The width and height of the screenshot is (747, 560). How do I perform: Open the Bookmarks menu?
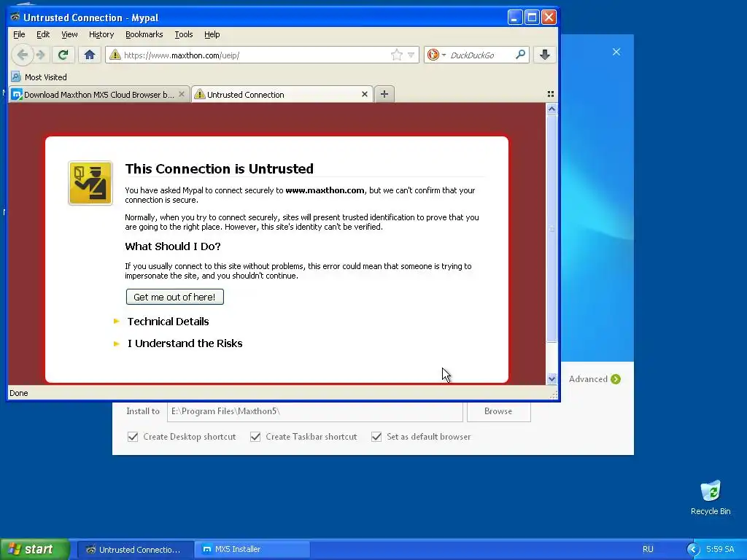point(144,34)
